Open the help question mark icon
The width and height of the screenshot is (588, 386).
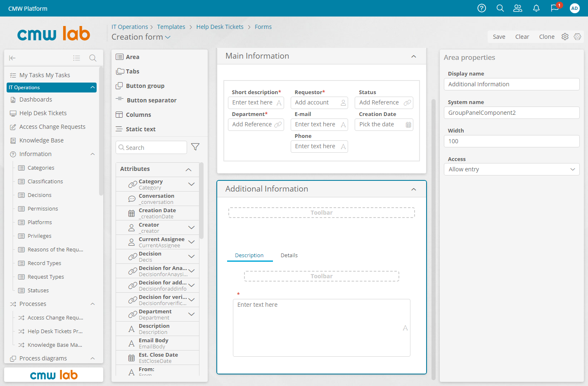point(481,8)
